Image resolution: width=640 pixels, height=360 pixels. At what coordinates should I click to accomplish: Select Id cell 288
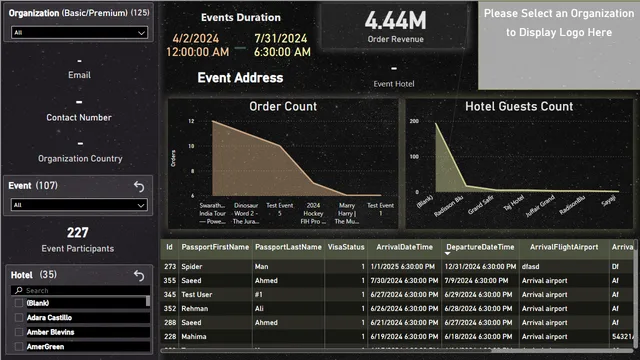(x=170, y=322)
